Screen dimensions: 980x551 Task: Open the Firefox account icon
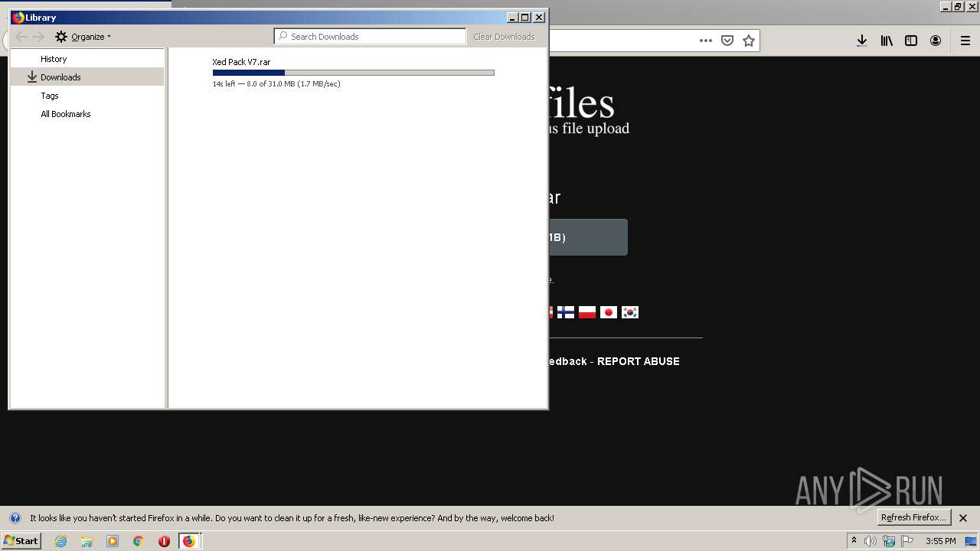(x=936, y=41)
